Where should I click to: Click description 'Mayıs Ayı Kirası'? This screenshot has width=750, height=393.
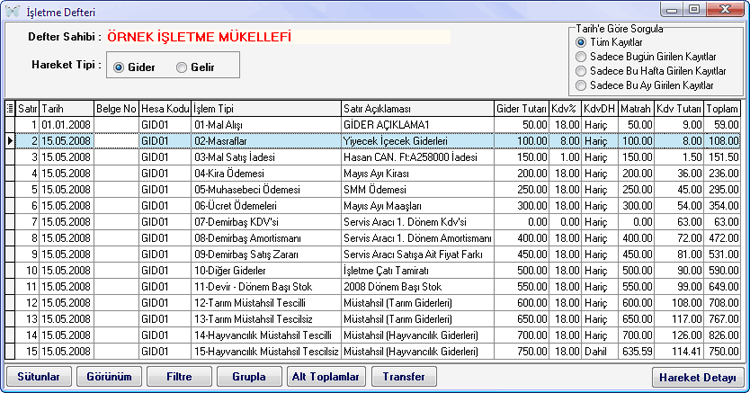coord(418,174)
